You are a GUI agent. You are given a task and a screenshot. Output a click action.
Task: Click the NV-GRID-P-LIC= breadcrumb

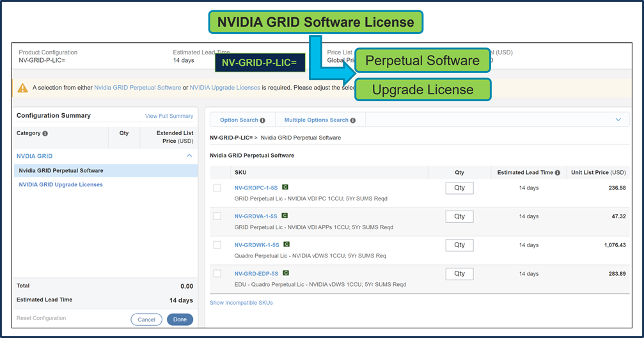(x=232, y=138)
